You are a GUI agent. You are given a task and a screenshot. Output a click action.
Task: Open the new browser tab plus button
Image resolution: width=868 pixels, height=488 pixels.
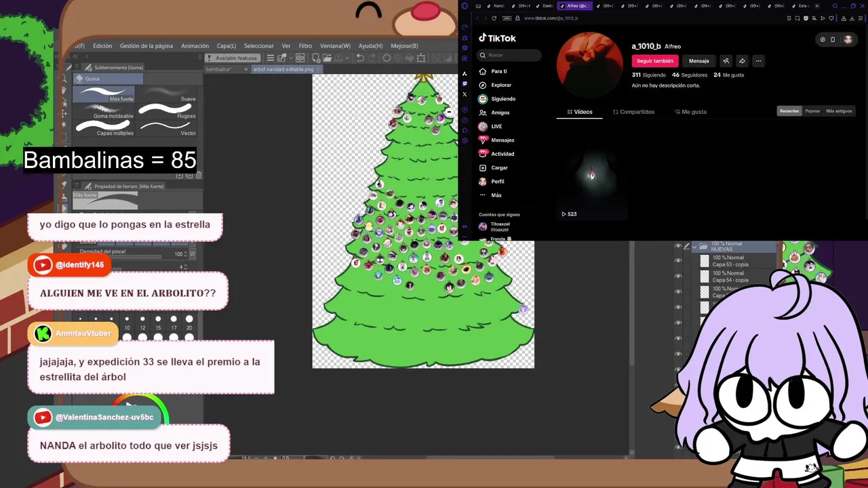(816, 6)
